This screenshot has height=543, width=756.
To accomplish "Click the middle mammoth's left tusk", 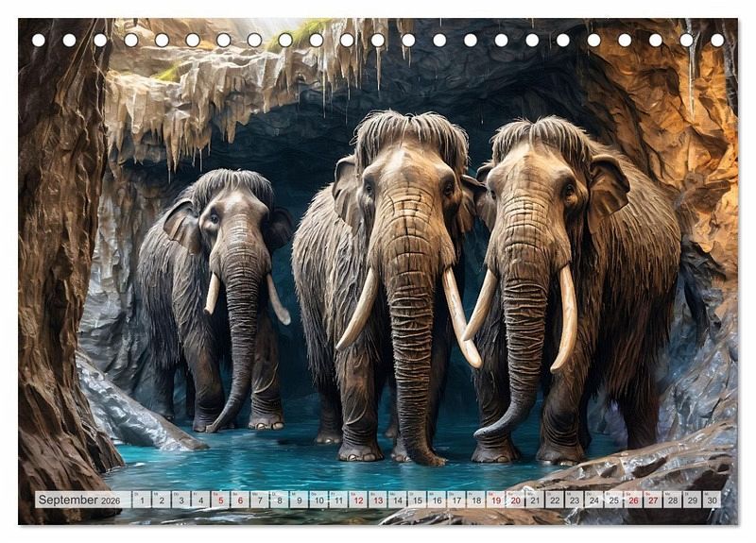I will tap(359, 312).
